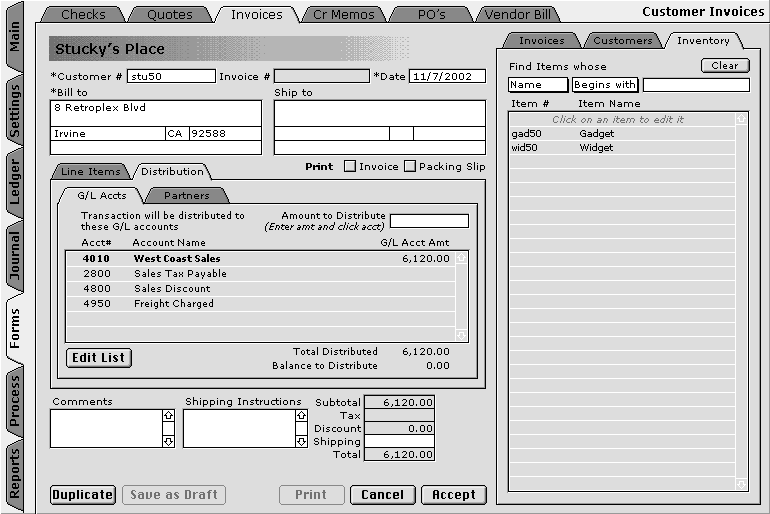
Task: Select the G/L Accts sub-tab
Action: [102, 195]
